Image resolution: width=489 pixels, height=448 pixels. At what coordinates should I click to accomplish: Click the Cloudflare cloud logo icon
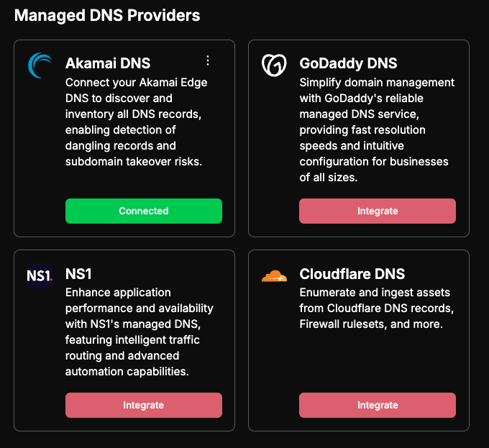coord(274,276)
